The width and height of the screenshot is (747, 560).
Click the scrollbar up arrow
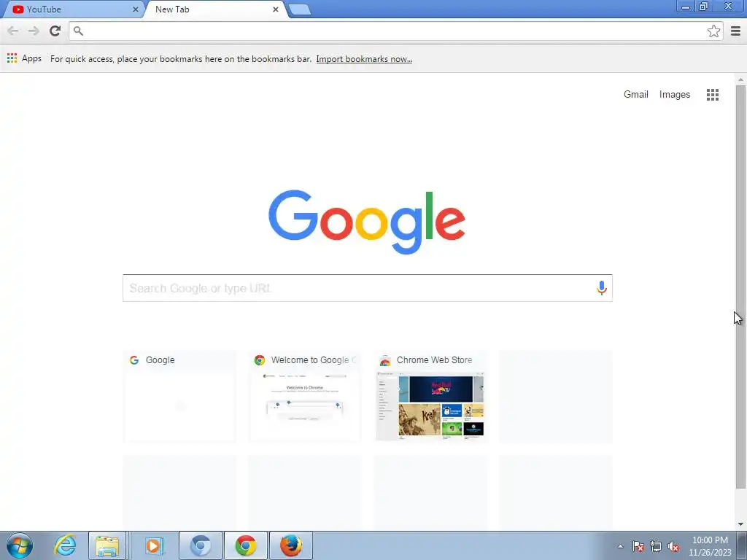click(x=740, y=79)
